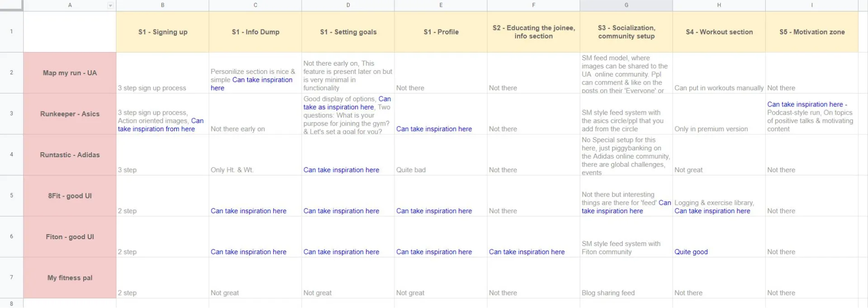The width and height of the screenshot is (868, 308).
Task: Select column F header
Action: [x=533, y=5]
